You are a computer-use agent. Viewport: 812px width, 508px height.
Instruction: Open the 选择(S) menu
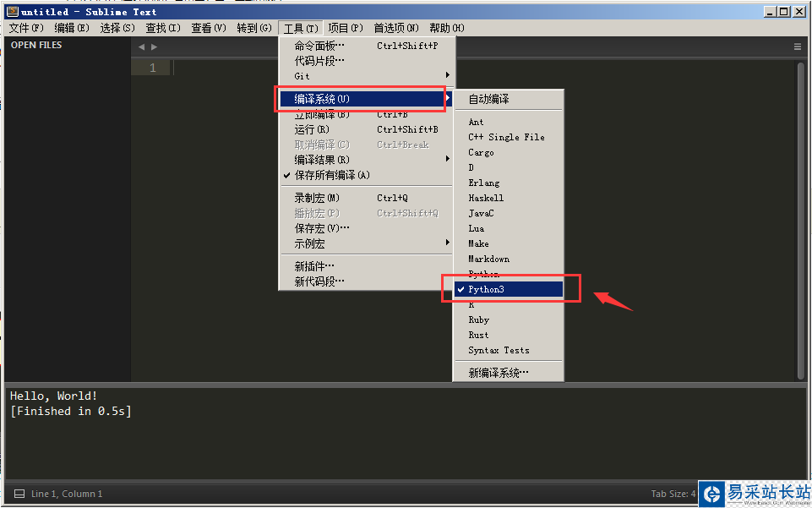pyautogui.click(x=117, y=28)
